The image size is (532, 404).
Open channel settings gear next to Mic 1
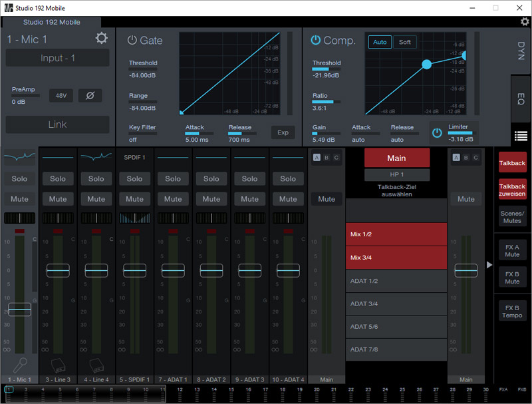click(x=101, y=39)
